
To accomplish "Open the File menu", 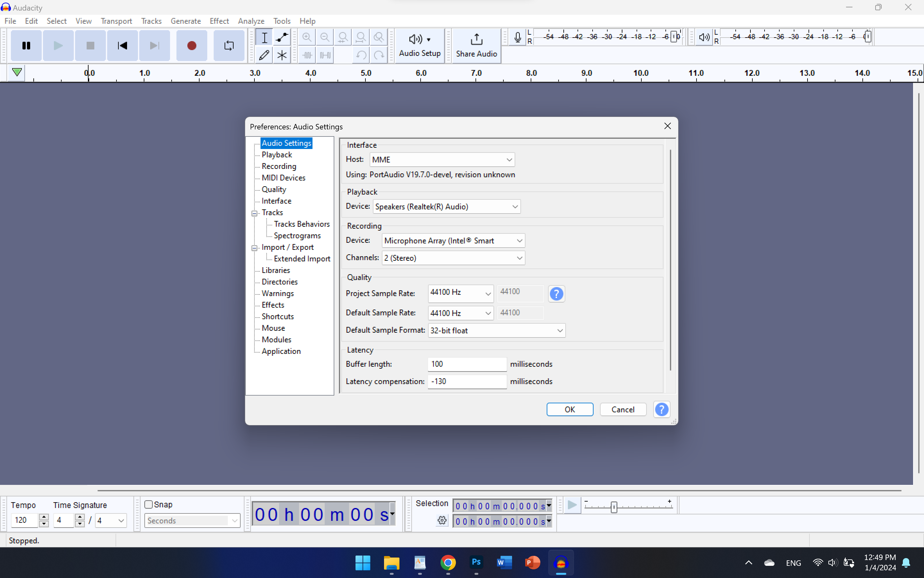I will [x=10, y=21].
